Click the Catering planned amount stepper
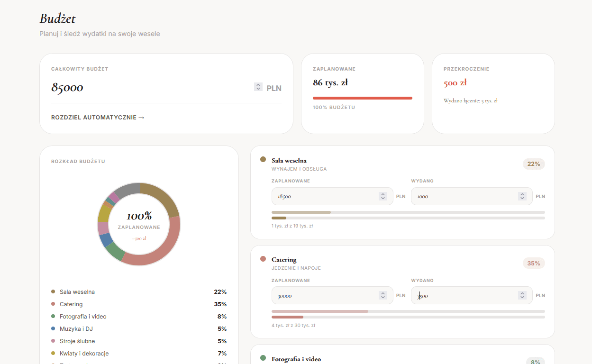 coord(383,295)
